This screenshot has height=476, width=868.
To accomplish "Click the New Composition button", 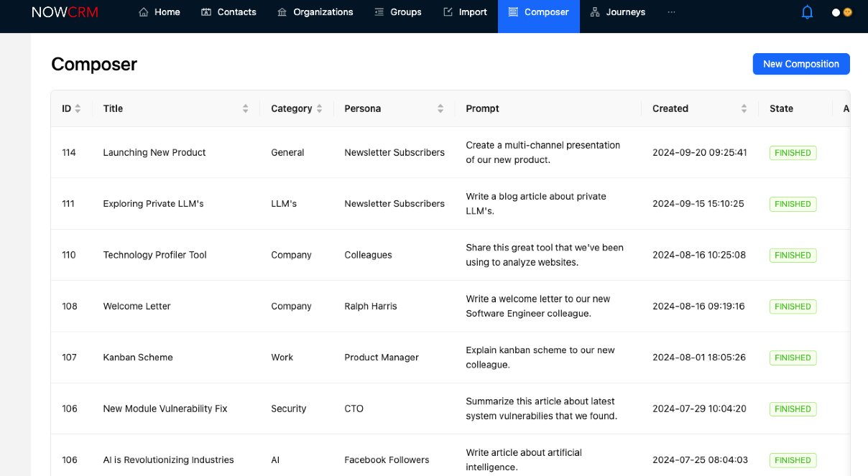I will (801, 64).
